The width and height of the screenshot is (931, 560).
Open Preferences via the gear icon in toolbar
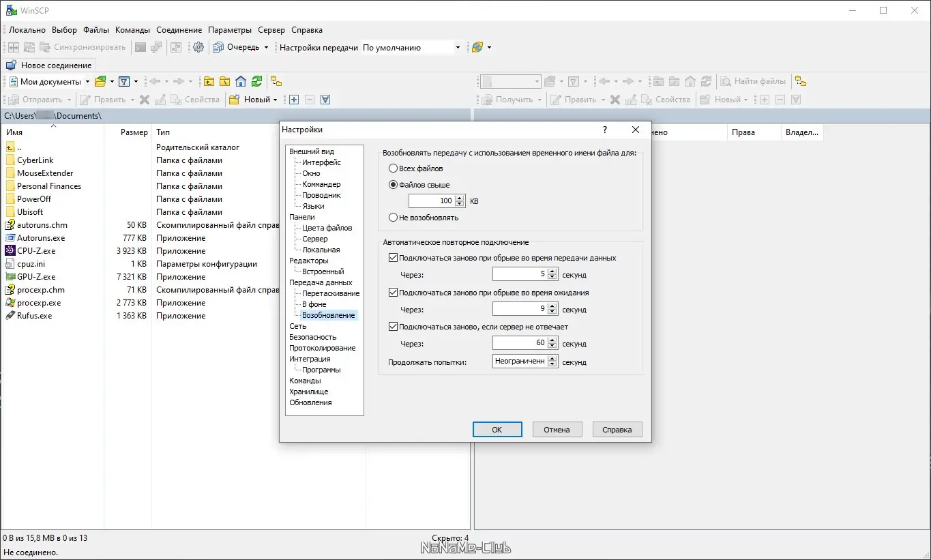click(198, 47)
